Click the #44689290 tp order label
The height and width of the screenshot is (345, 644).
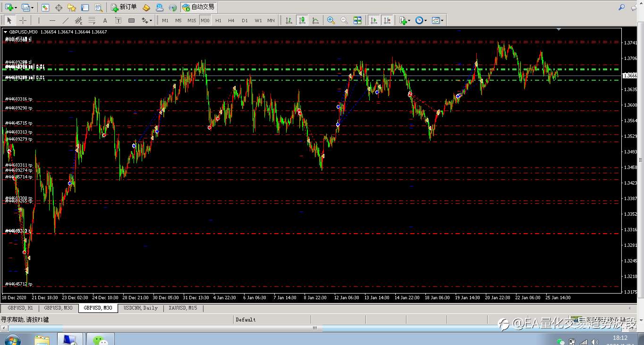click(x=19, y=108)
